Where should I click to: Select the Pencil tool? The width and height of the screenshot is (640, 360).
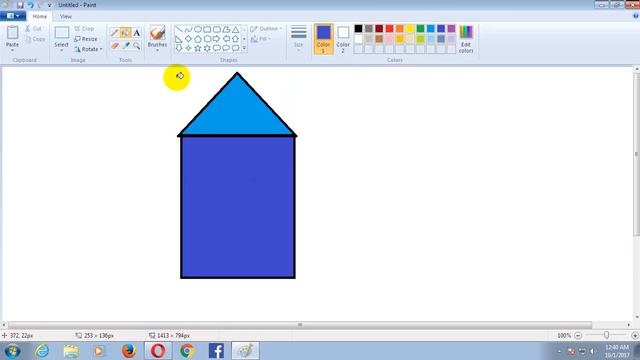115,33
